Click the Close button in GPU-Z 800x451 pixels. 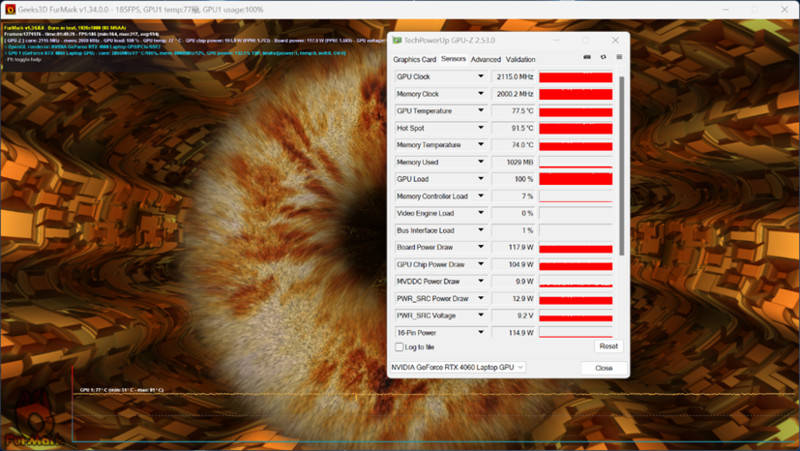pyautogui.click(x=603, y=368)
